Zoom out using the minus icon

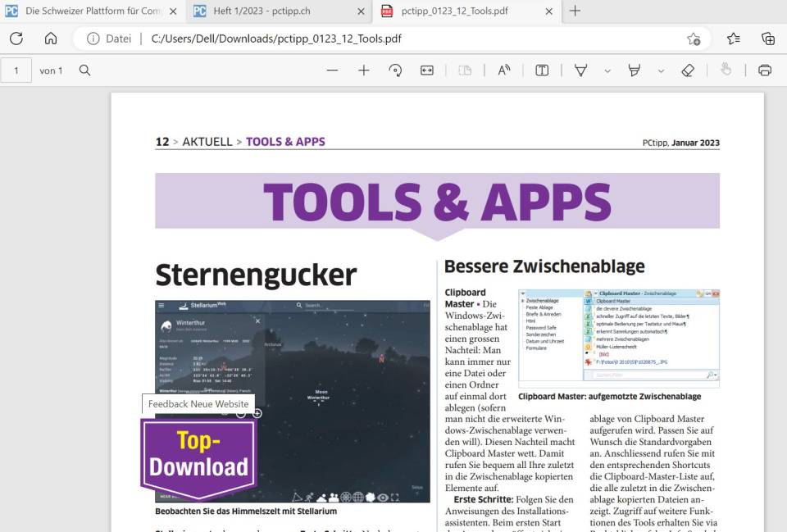333,70
